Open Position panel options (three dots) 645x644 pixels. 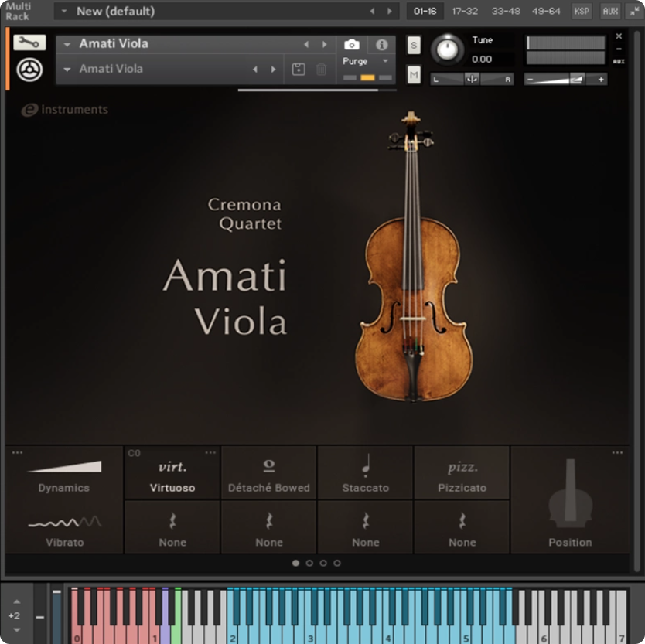617,452
